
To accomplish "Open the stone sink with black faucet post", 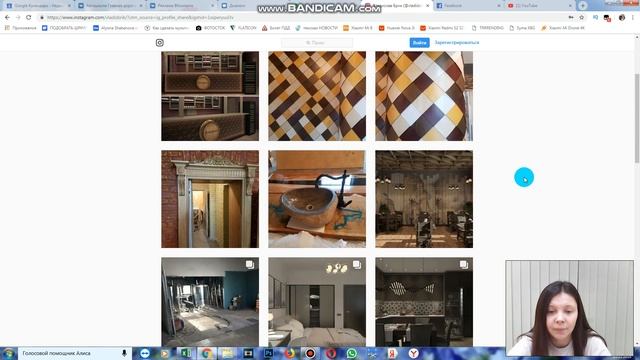I will (317, 199).
